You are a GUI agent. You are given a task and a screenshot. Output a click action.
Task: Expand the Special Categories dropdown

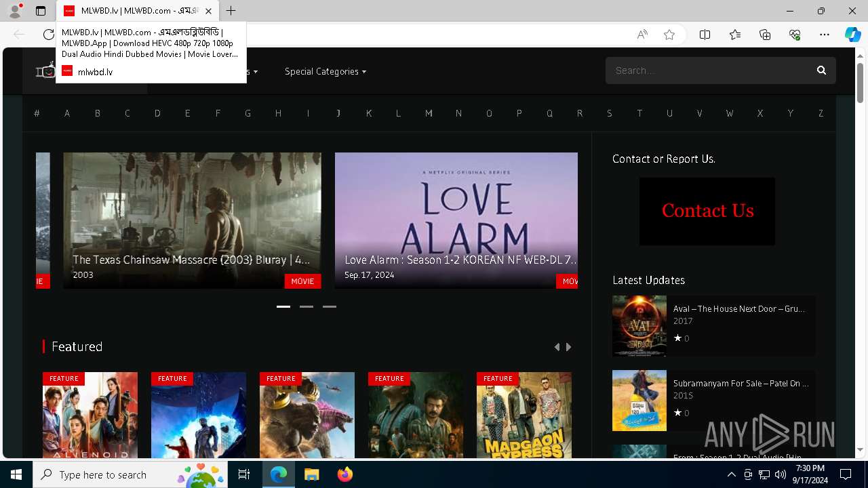[325, 71]
